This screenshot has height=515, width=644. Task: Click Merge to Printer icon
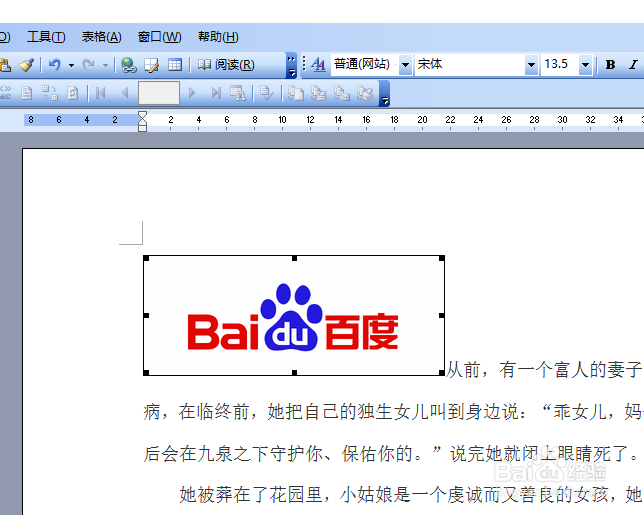click(x=319, y=93)
